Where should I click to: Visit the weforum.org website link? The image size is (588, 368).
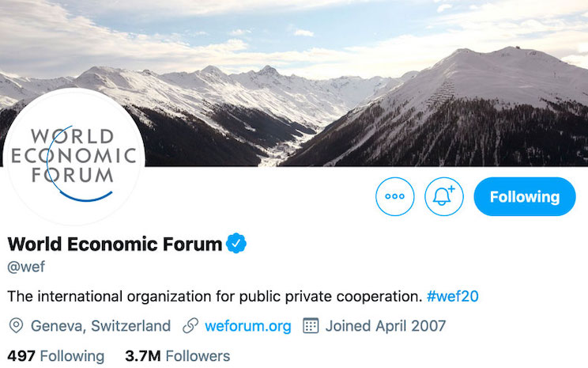pyautogui.click(x=247, y=326)
